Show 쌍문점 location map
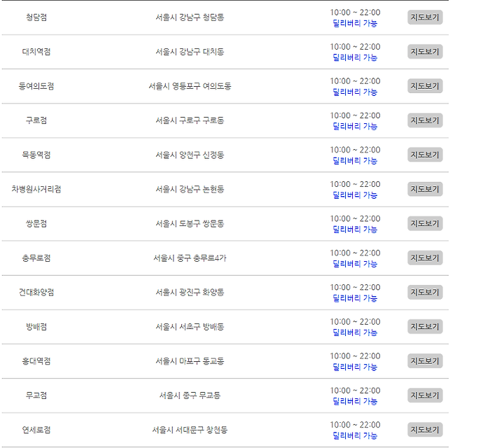Viewport: 504px width, 448px height. tap(425, 224)
